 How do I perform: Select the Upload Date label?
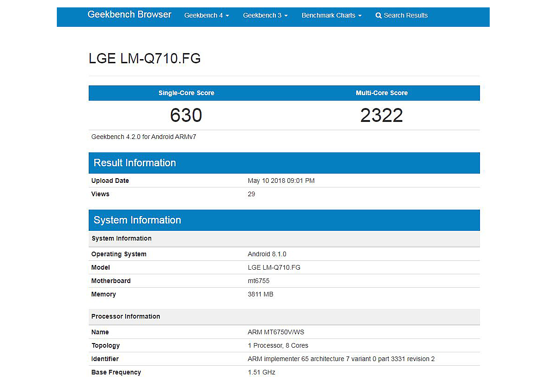110,181
